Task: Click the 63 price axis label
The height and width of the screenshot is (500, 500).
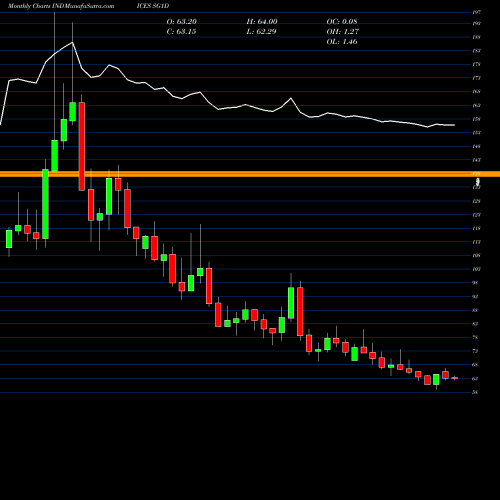Action: [475, 378]
